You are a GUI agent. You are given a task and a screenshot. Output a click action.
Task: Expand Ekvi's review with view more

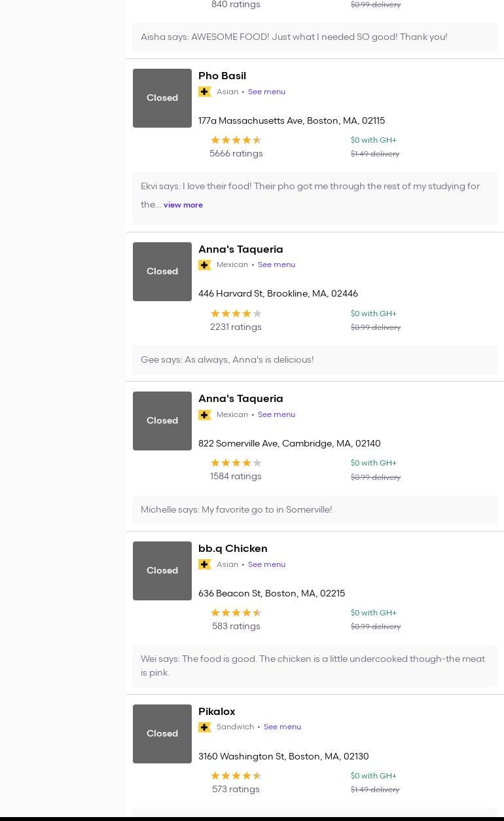click(x=183, y=205)
